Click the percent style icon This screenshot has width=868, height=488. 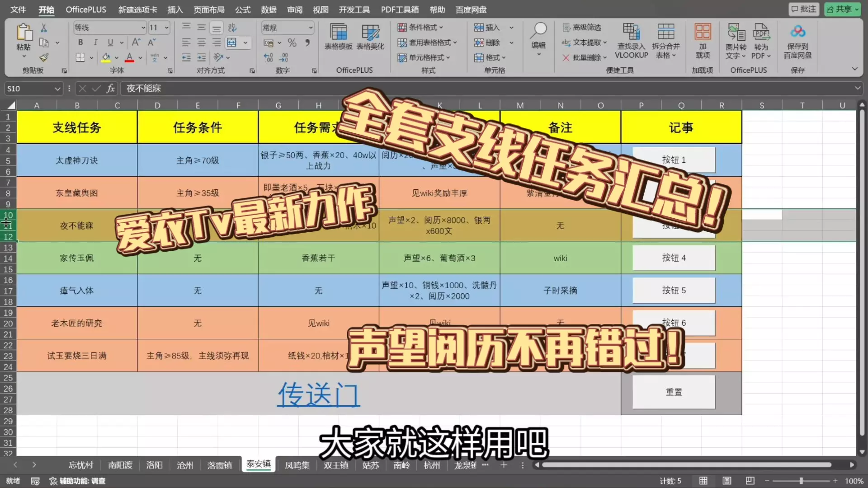[292, 43]
